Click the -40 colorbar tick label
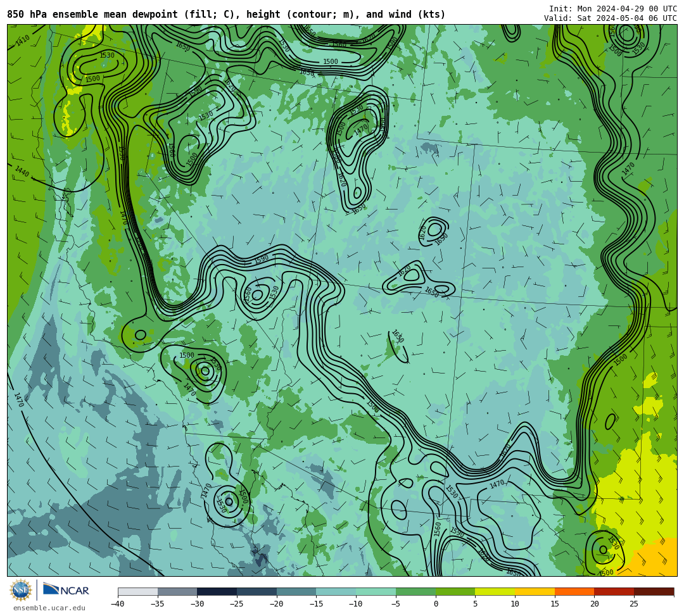684x616 pixels. (x=117, y=604)
